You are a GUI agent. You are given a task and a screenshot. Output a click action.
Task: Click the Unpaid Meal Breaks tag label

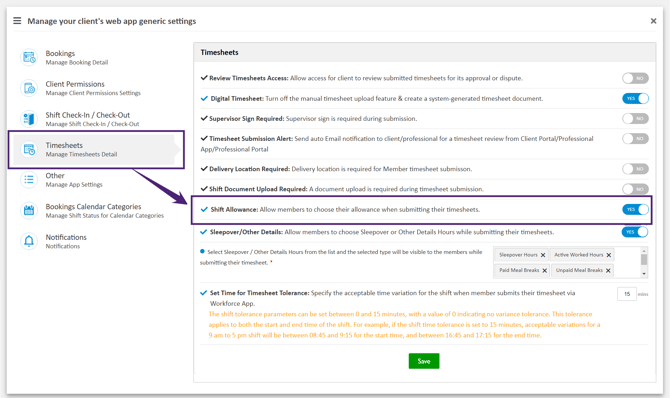(x=579, y=270)
